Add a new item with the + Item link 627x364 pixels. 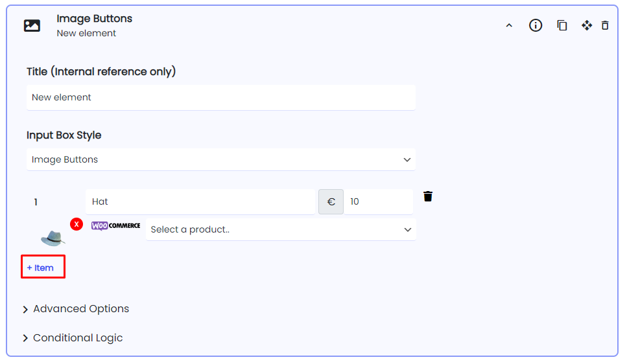(x=40, y=267)
